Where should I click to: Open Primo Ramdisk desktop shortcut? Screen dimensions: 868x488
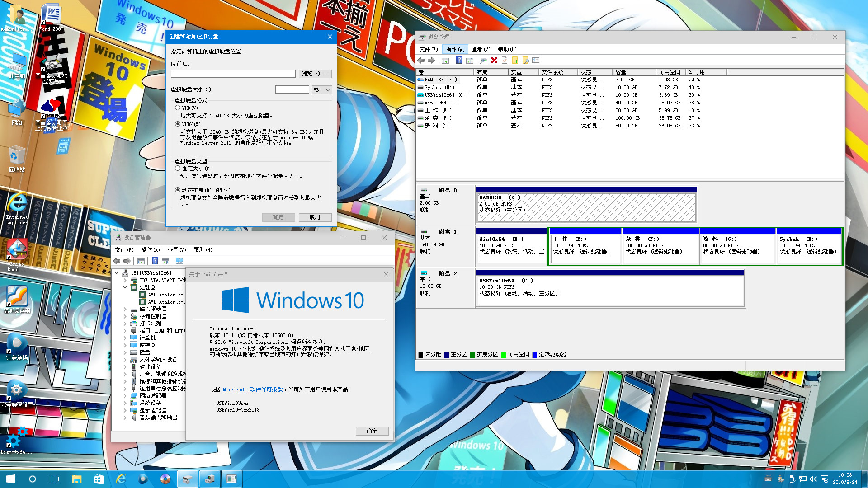[17, 255]
